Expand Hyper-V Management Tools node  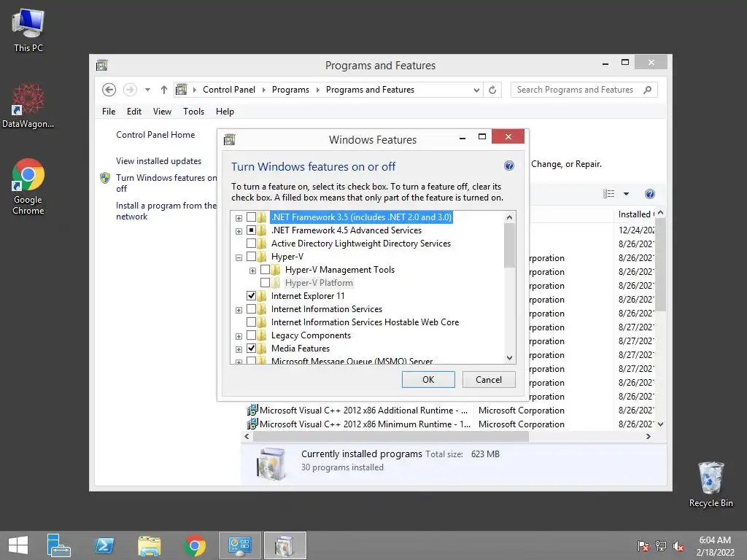coord(253,271)
